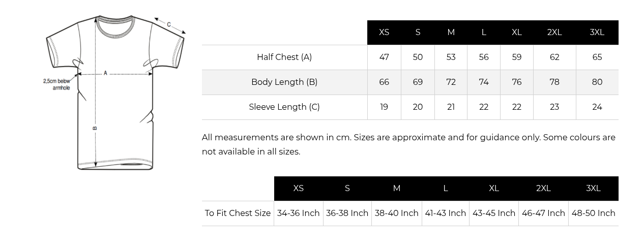Click the "2,5cm below armhole" note

click(x=56, y=84)
